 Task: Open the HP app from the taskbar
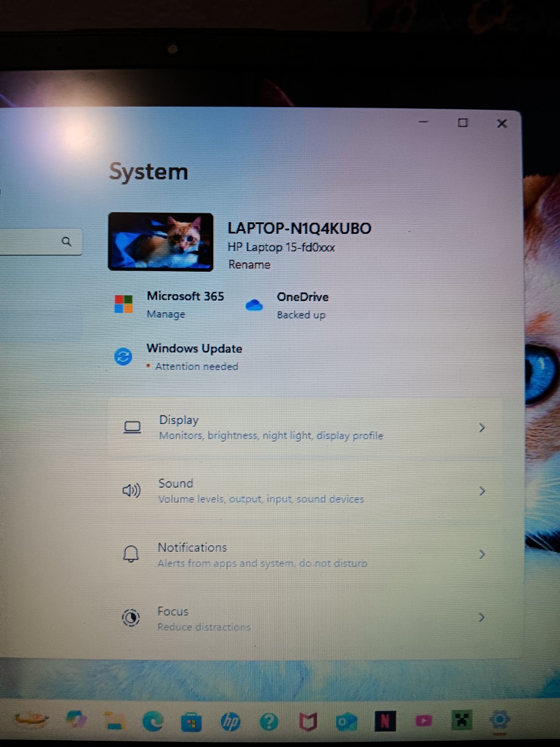pyautogui.click(x=230, y=722)
